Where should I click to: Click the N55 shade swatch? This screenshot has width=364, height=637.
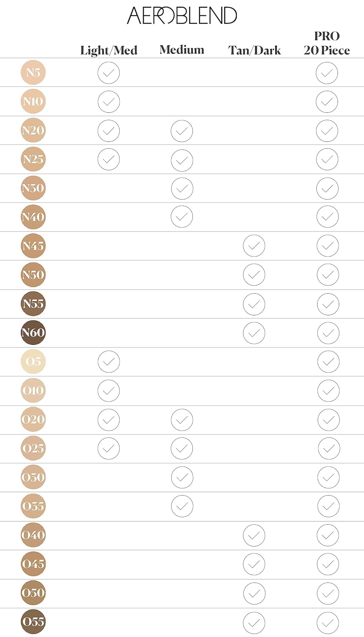[x=33, y=304]
